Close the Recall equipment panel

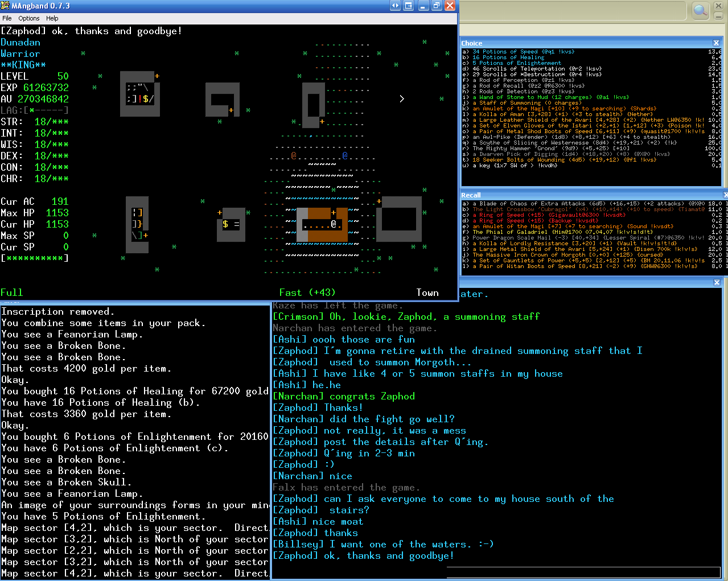pos(726,195)
